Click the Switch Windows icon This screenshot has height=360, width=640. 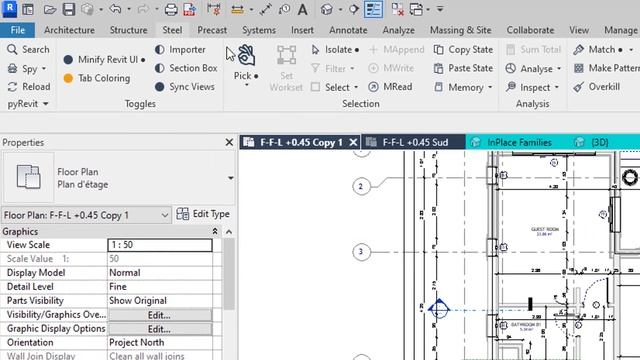tap(416, 9)
